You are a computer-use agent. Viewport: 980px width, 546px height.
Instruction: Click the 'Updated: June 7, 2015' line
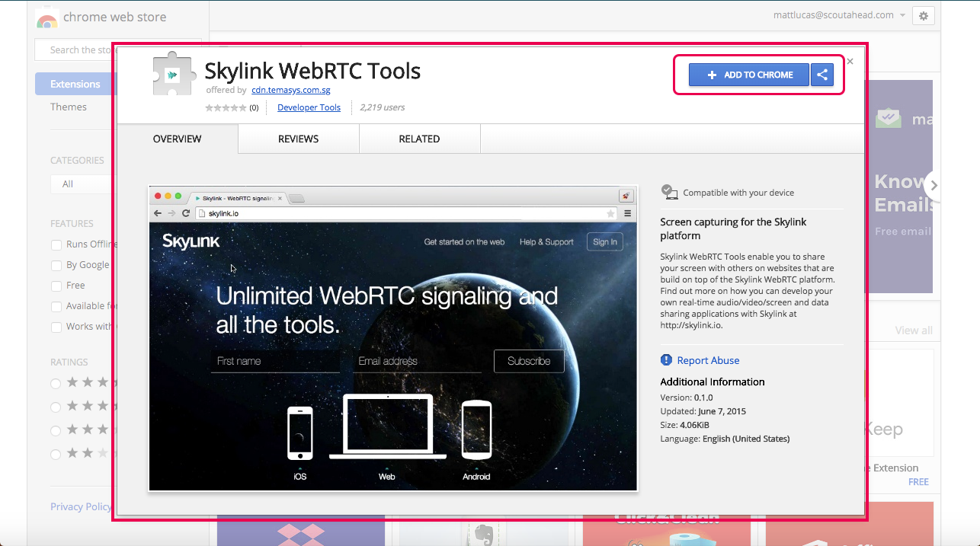tap(703, 411)
